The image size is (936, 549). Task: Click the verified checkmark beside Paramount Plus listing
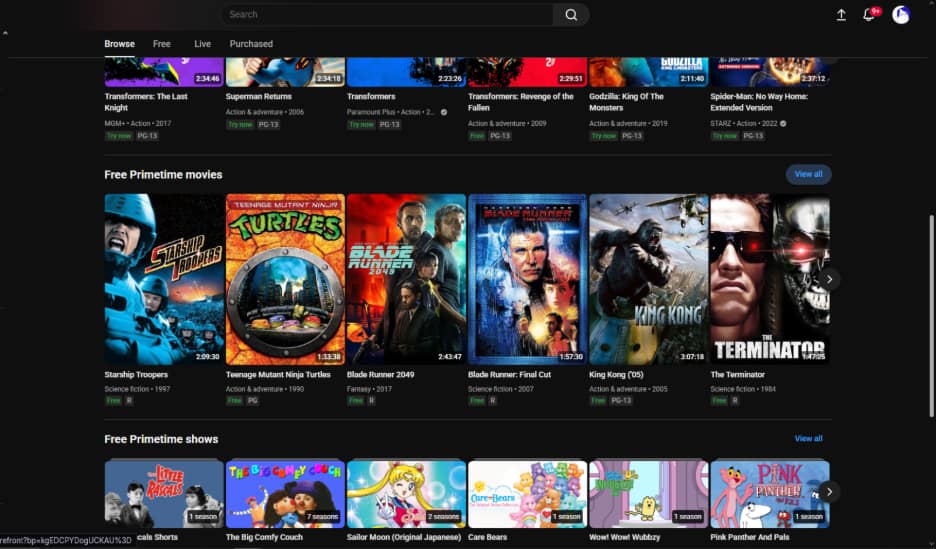click(x=444, y=112)
